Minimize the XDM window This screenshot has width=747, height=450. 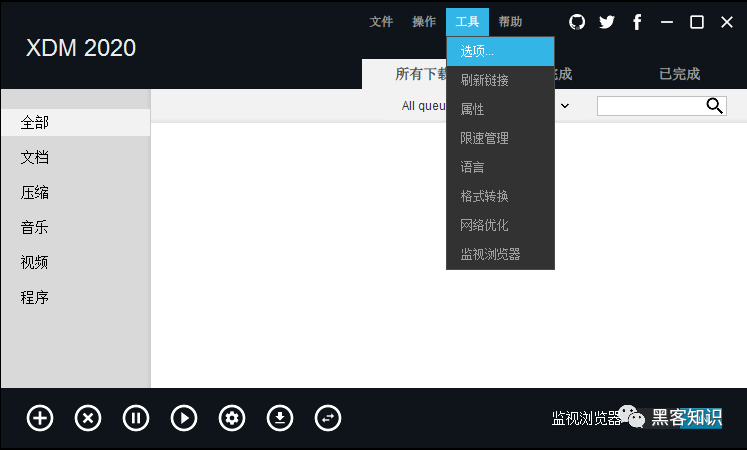tap(667, 22)
